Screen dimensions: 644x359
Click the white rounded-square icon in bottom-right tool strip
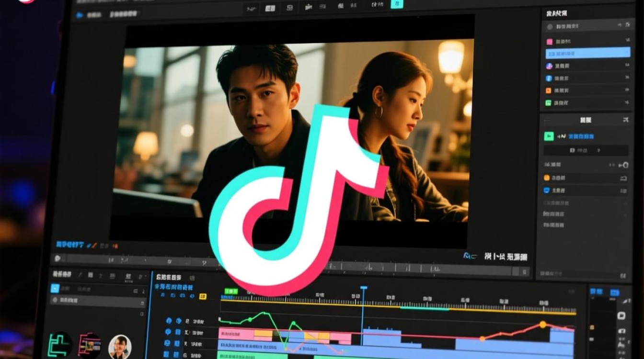coord(621,315)
